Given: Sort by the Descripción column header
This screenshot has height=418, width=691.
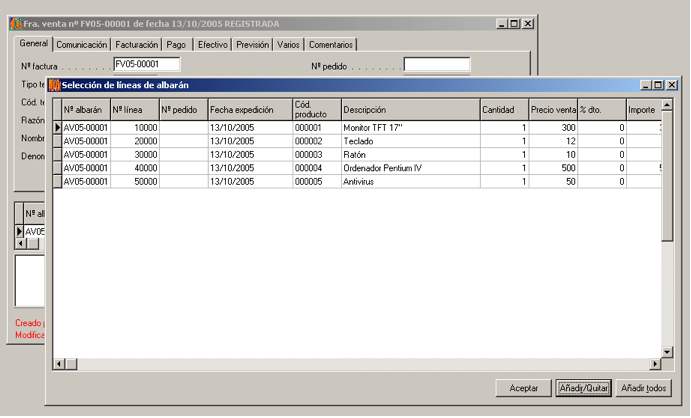Looking at the screenshot, I should pos(409,109).
